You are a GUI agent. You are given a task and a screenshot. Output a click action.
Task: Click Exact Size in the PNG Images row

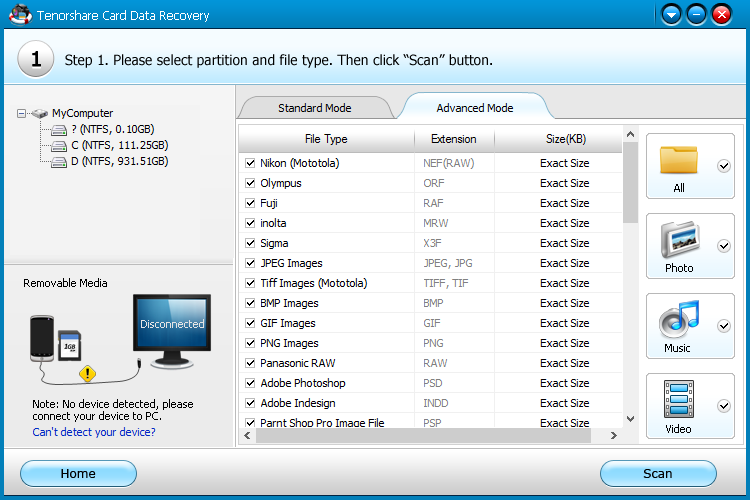coord(564,343)
